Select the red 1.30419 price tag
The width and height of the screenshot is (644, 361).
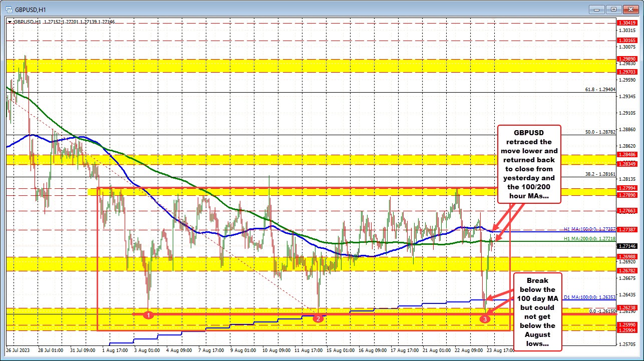pyautogui.click(x=627, y=23)
